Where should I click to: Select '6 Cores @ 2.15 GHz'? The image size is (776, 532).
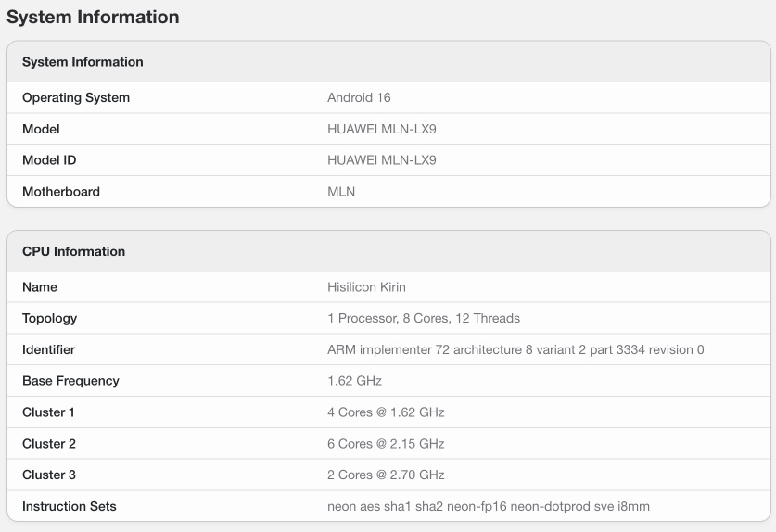[x=386, y=444]
